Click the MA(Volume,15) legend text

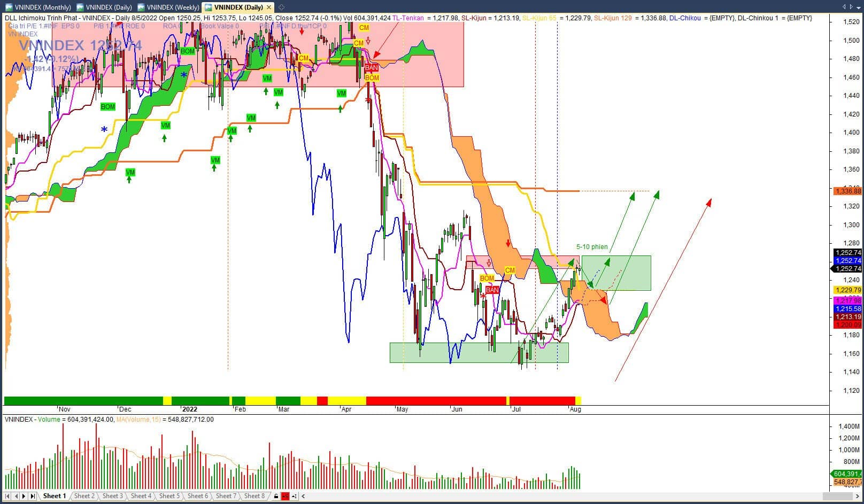click(138, 420)
